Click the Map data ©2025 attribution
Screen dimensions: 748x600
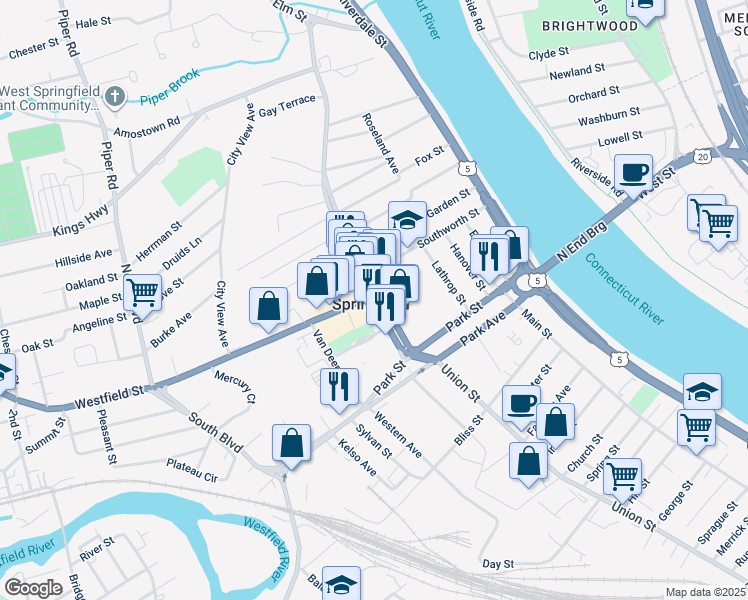coord(706,593)
